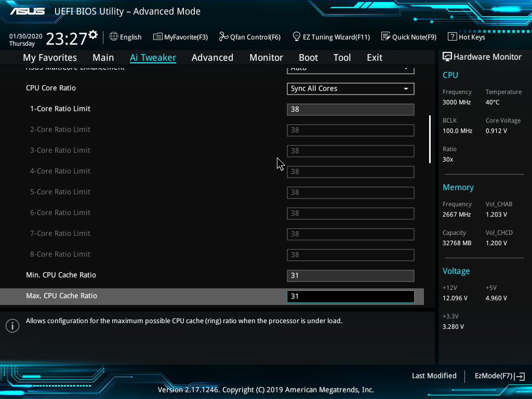Focus the Min. CPU Cache Ratio value

coord(350,275)
